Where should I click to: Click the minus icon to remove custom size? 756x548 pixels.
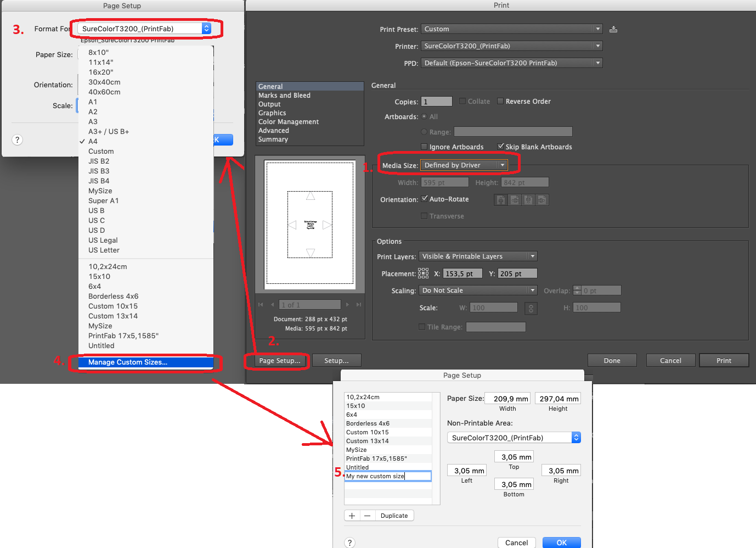click(368, 516)
